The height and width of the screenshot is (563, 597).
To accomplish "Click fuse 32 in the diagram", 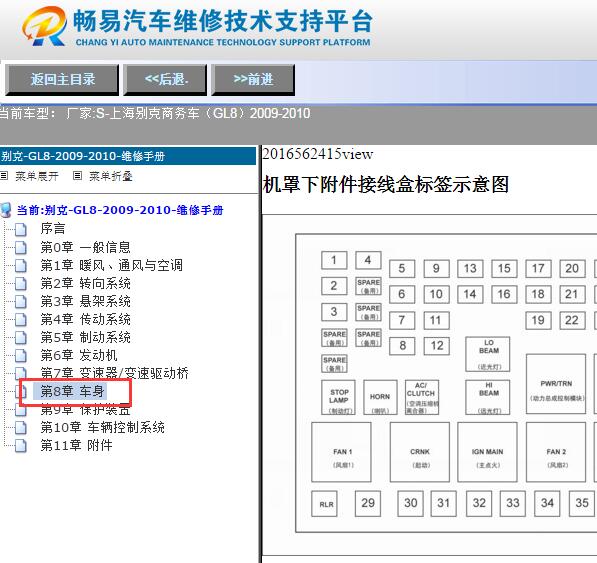I will (x=479, y=504).
